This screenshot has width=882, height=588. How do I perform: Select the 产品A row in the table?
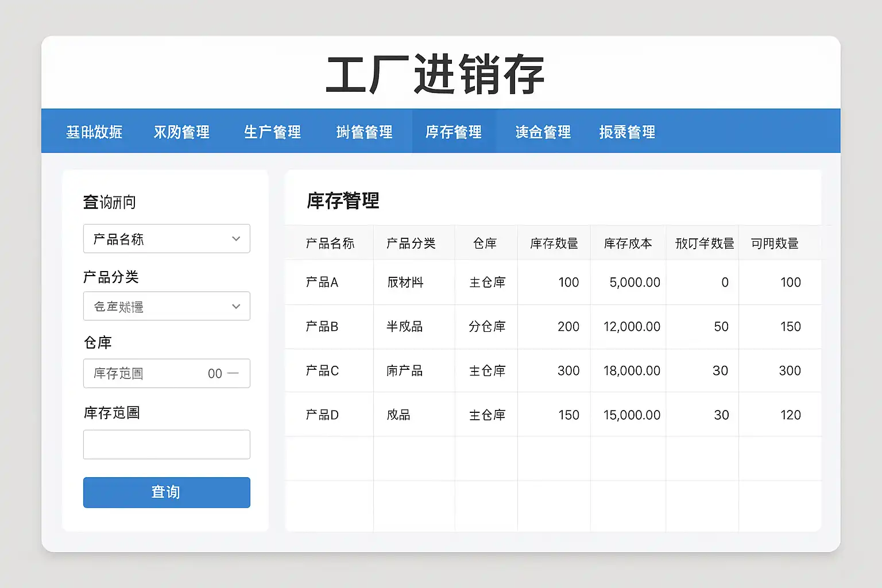tap(322, 283)
